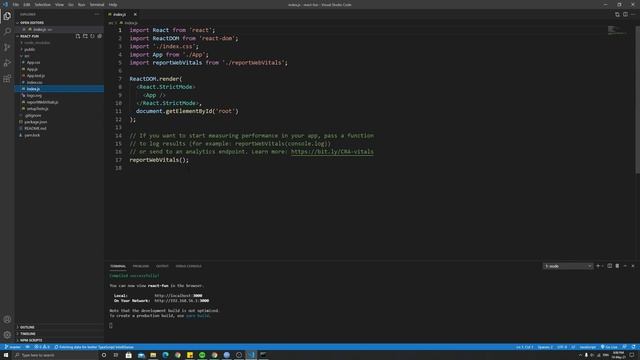The height and width of the screenshot is (360, 640).
Task: Open the Search view in the activity bar
Action: click(7, 31)
